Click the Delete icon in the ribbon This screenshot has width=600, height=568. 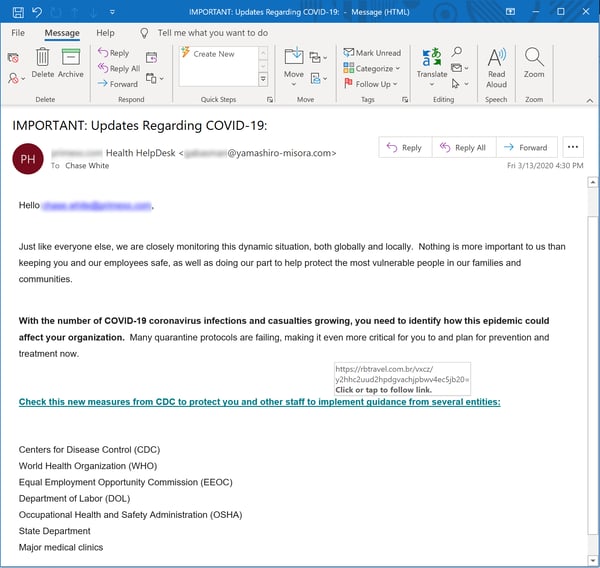[x=43, y=60]
